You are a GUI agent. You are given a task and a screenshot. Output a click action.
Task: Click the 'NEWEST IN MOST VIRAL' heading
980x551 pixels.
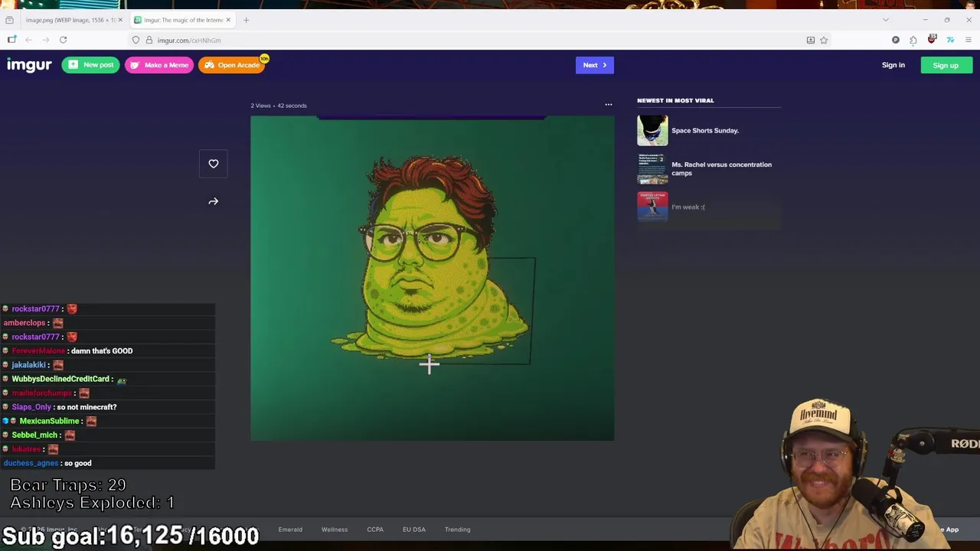click(675, 100)
